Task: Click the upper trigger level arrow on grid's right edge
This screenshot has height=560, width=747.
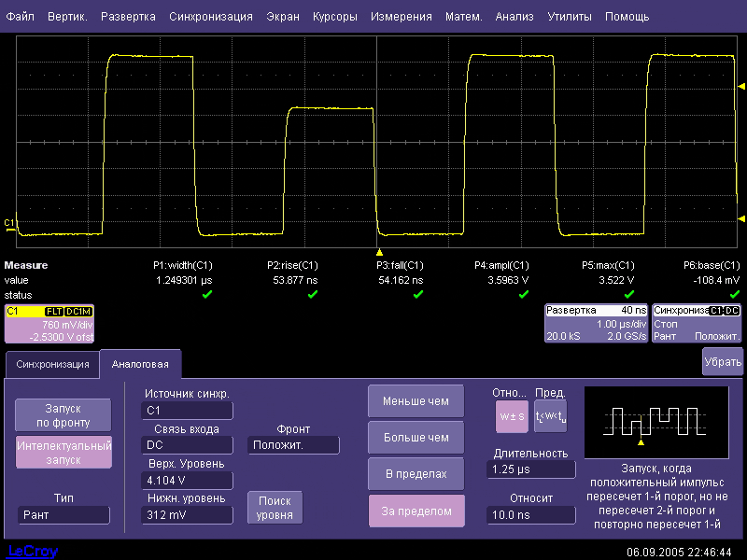Action: pos(741,85)
